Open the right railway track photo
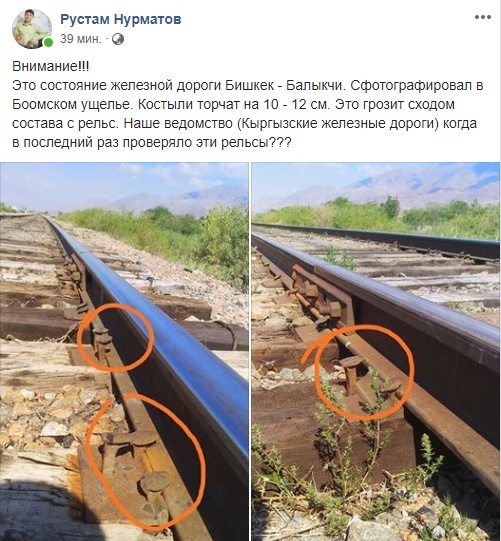 [376, 352]
